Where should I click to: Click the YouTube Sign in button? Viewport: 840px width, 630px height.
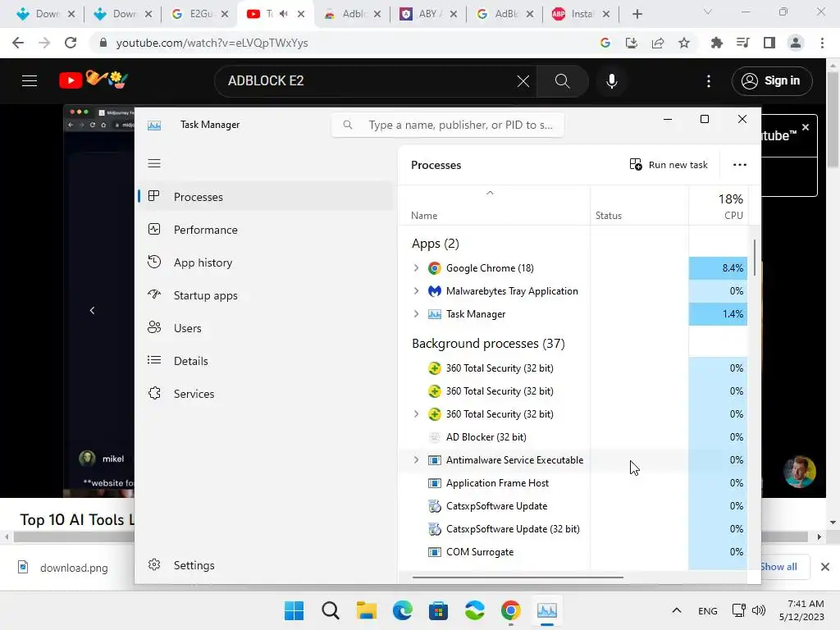click(772, 81)
